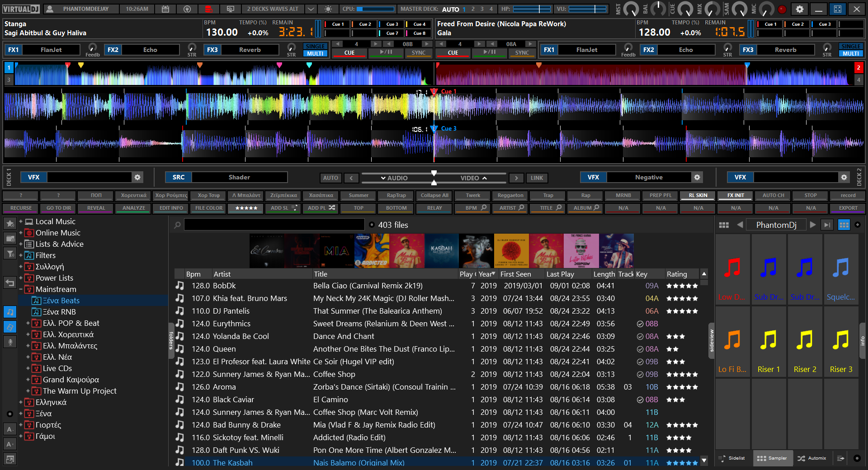
Task: Enable SYNC on deck 1
Action: 419,53
